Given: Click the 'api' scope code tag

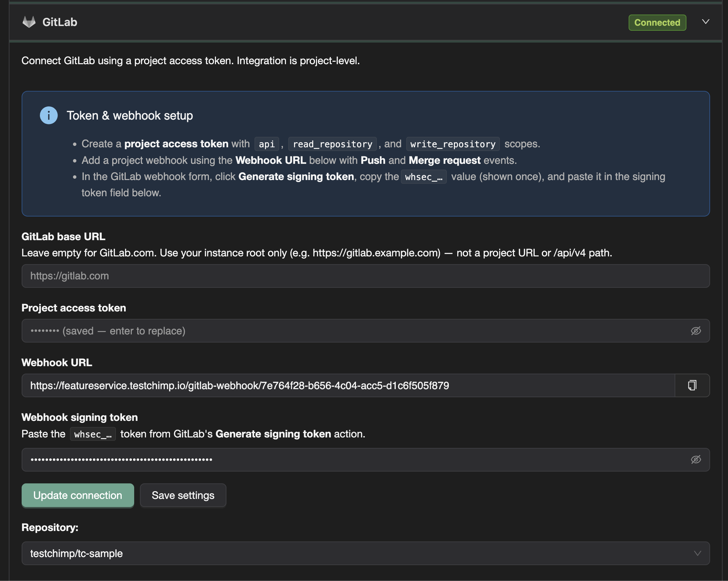Looking at the screenshot, I should [267, 144].
